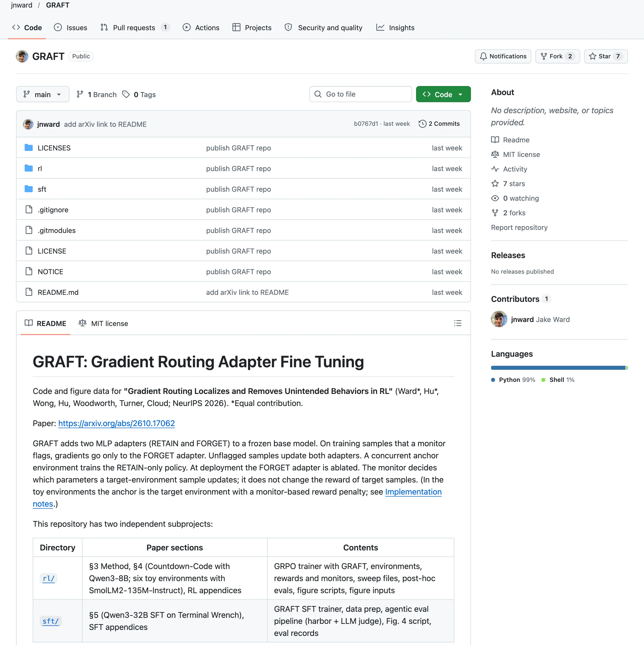Open the Pull requests tab
644x645 pixels.
coord(135,28)
